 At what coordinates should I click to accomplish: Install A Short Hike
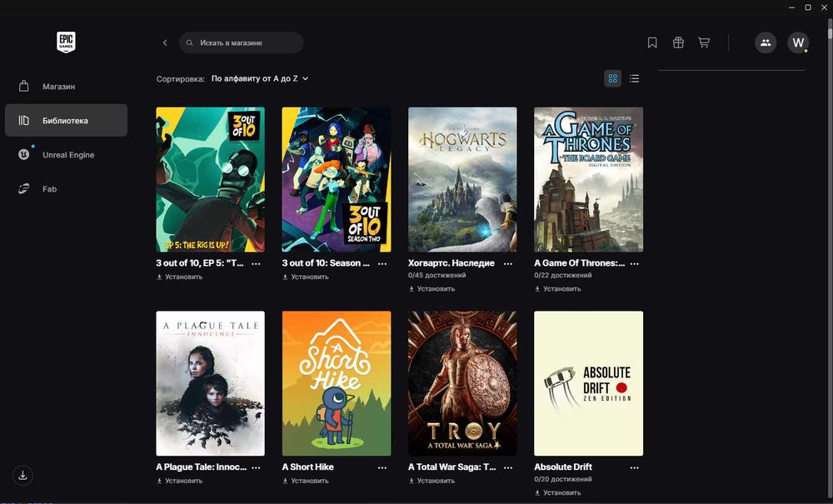tap(306, 481)
